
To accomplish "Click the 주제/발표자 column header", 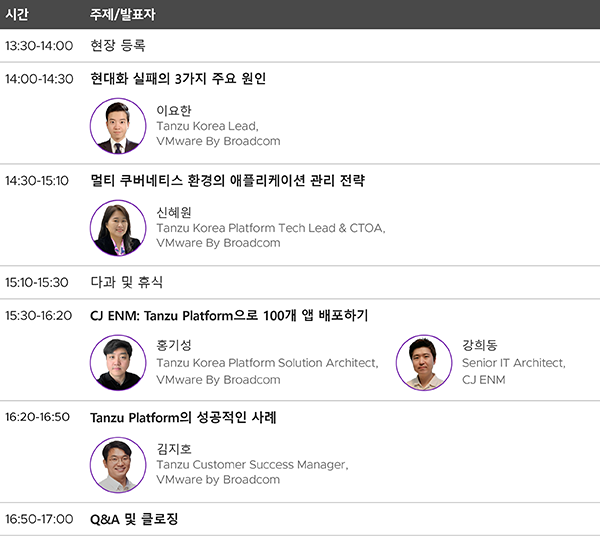I will 122,15.
